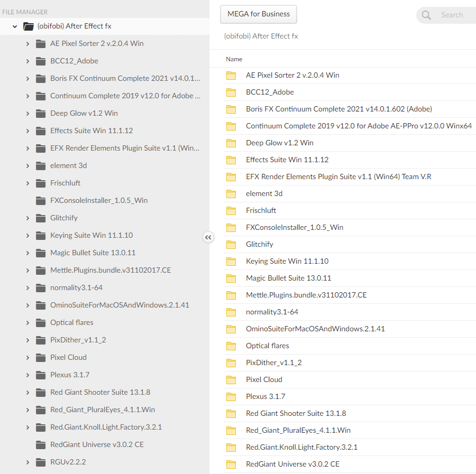Expand Deep Glow v1.2 Win tree arrow
The image size is (476, 474).
pyautogui.click(x=28, y=114)
